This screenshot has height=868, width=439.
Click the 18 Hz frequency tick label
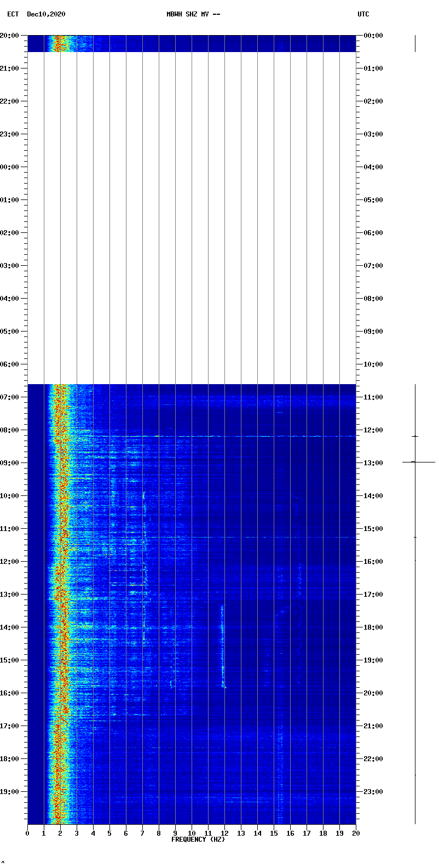coord(323,833)
